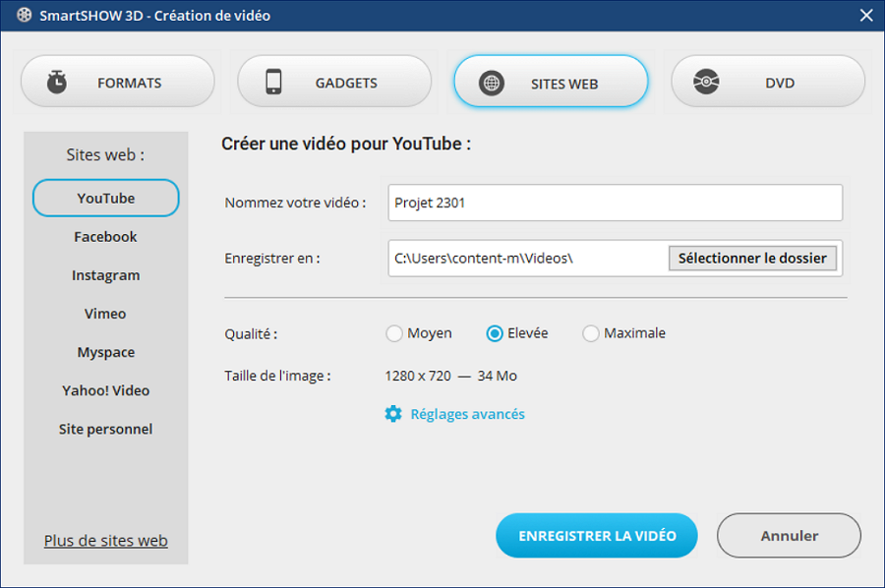Select Myspace in the sites list
Image resolution: width=885 pixels, height=588 pixels.
pos(105,352)
